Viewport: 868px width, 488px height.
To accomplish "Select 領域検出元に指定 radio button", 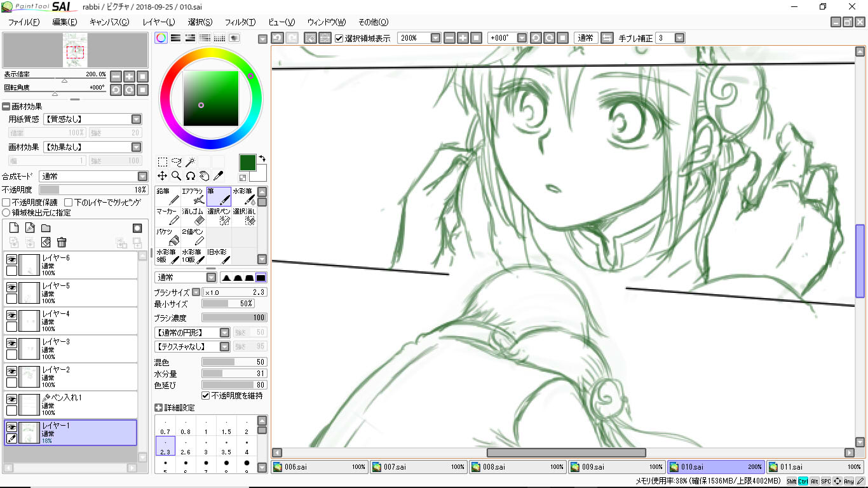I will click(x=6, y=213).
